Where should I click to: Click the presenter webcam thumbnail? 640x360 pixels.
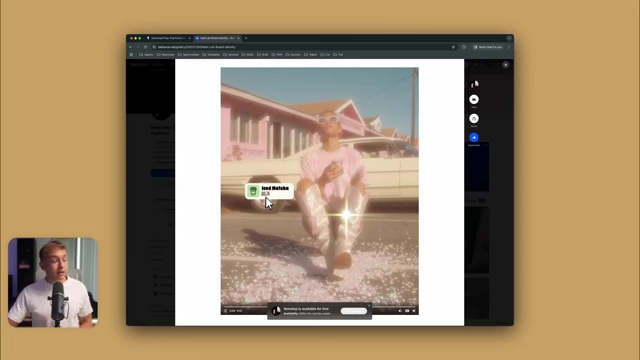point(53,282)
